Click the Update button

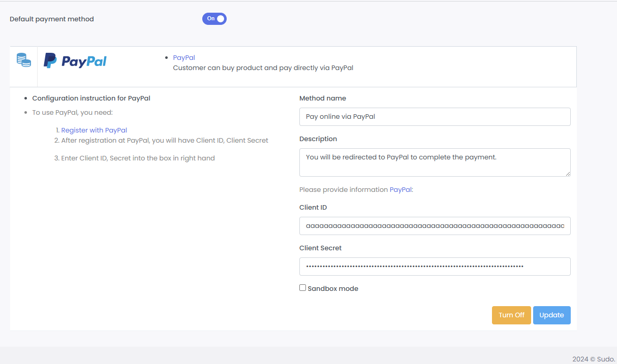(551, 315)
